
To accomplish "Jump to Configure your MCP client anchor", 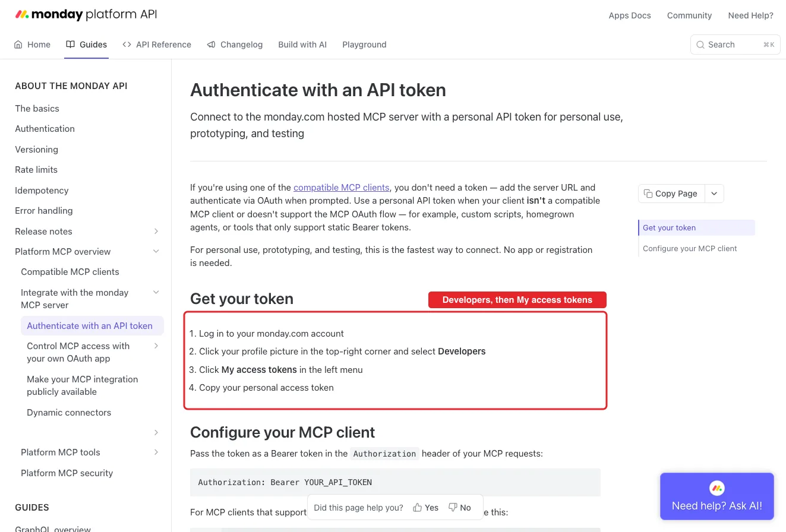I will coord(690,248).
